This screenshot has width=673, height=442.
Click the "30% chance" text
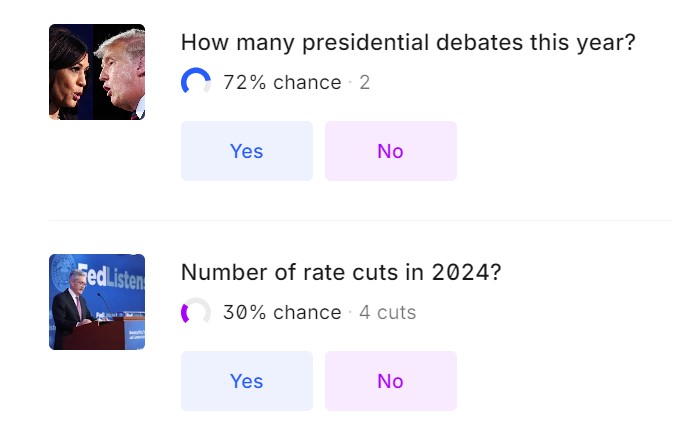[282, 312]
